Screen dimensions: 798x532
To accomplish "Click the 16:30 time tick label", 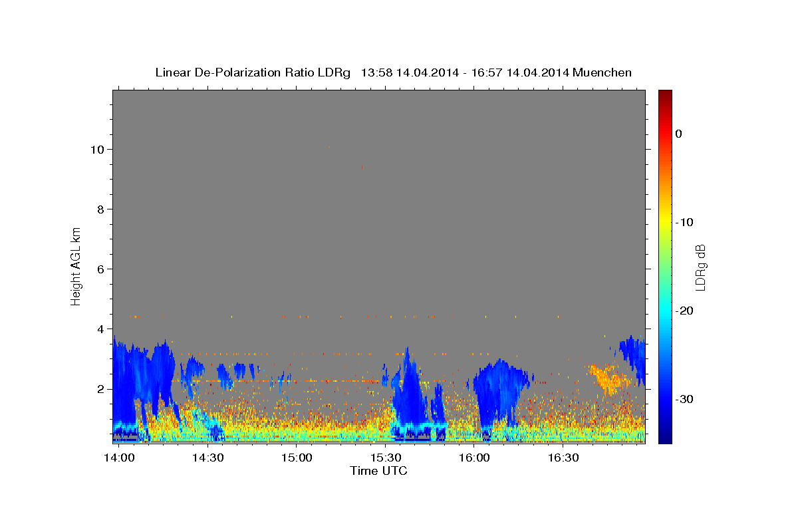I will coord(563,458).
